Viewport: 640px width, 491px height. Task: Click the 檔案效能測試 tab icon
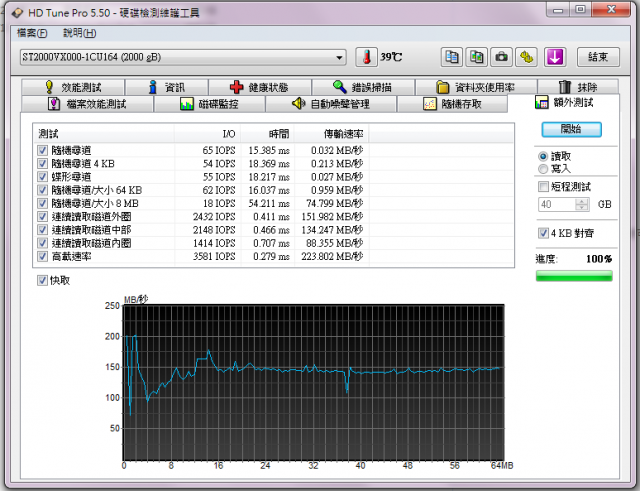[x=54, y=104]
